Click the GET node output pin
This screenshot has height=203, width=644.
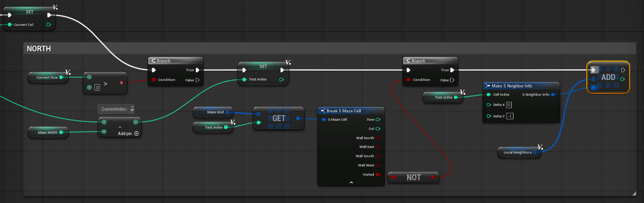(x=298, y=118)
